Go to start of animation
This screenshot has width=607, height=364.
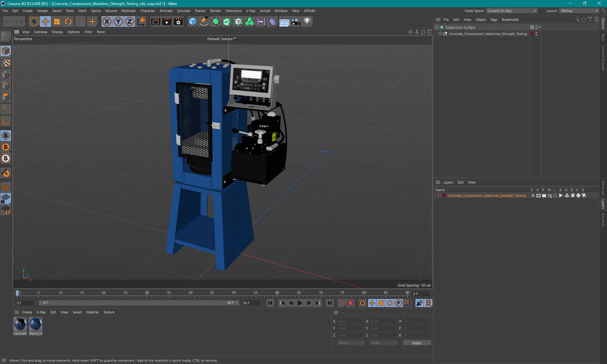click(x=270, y=303)
